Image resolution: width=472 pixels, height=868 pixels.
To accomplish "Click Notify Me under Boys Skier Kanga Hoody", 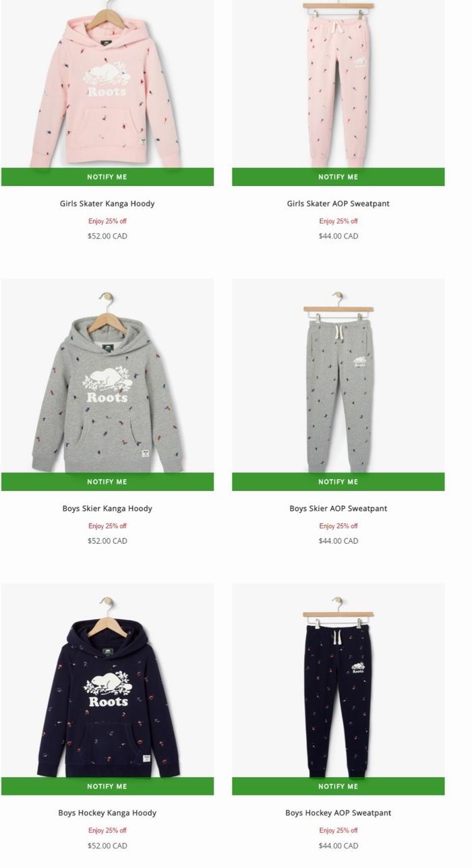I will click(107, 481).
